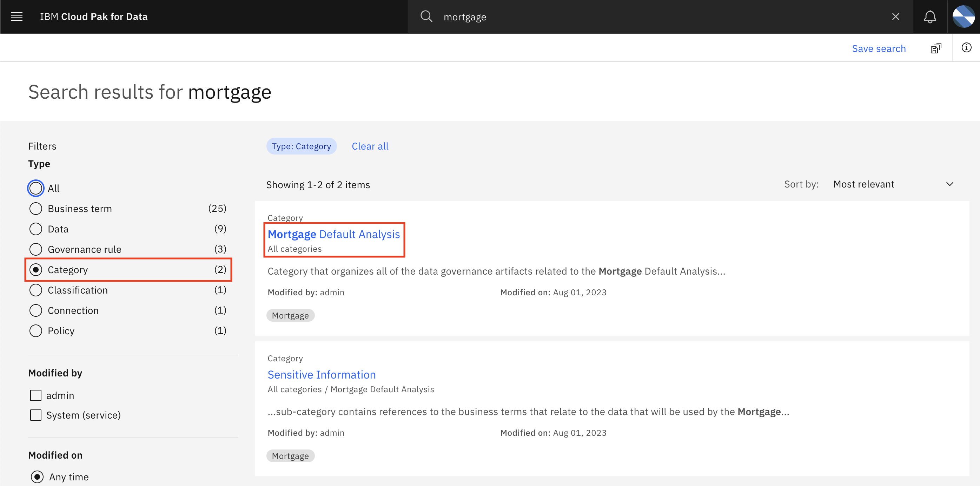Viewport: 980px width, 486px height.
Task: Click Clear all filters link
Action: [x=370, y=146]
